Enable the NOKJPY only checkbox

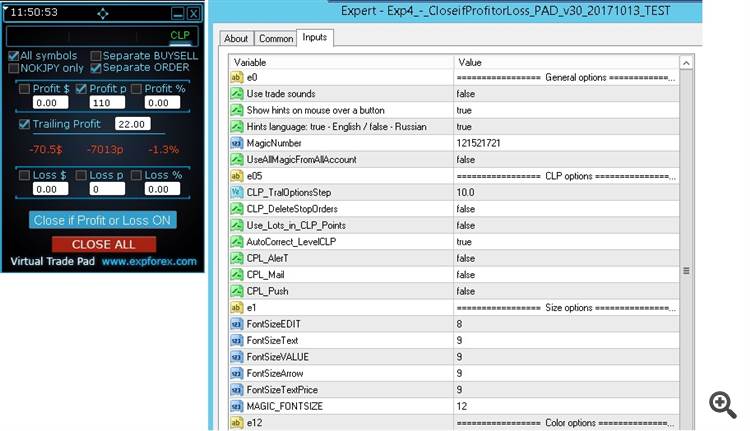(x=13, y=68)
